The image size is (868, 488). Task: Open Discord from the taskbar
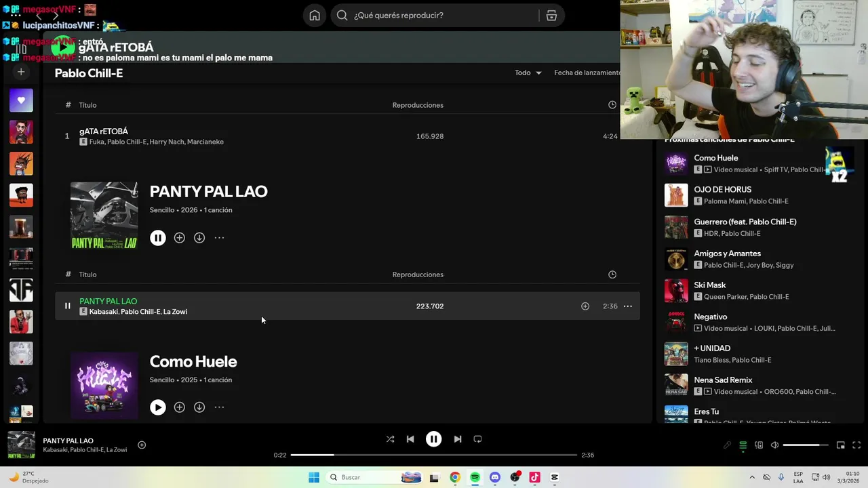495,477
